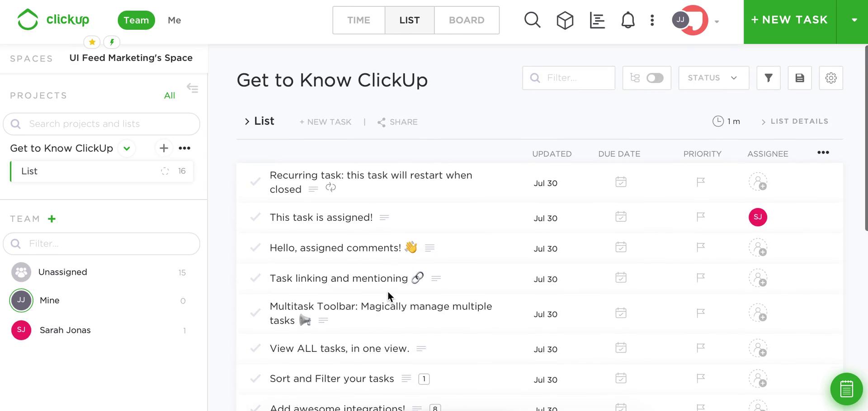Complete the Hello, assigned comments! task

point(255,248)
